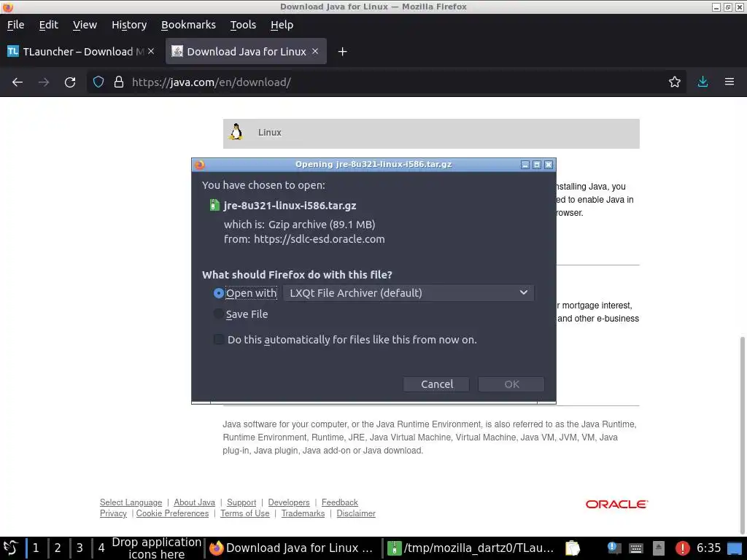Screen dimensions: 747x560
Task: Click the Oracle logo in the footer
Action: [616, 505]
